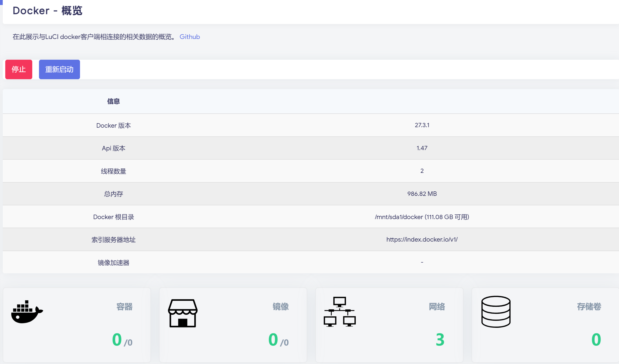
Task: Open the 容器 containers card label
Action: click(x=124, y=307)
